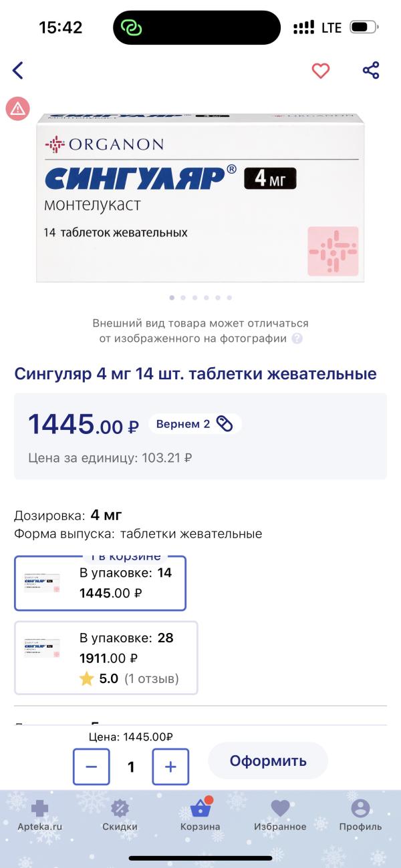This screenshot has width=401, height=868.
Task: Tap the share icon
Action: pyautogui.click(x=371, y=70)
